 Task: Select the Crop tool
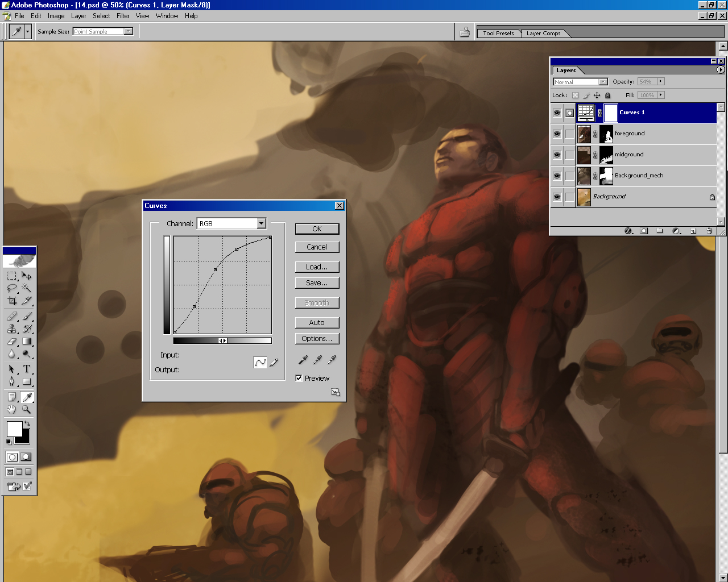[x=12, y=301]
